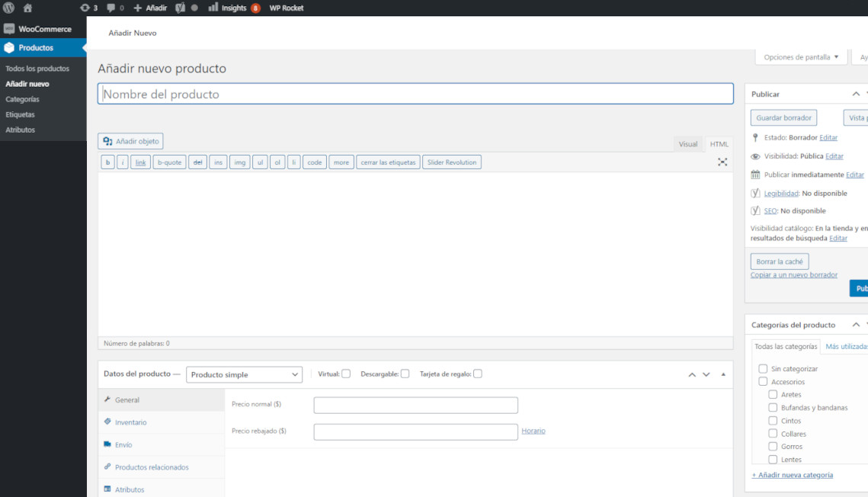
Task: Expand Opciones de pantalla
Action: [800, 57]
